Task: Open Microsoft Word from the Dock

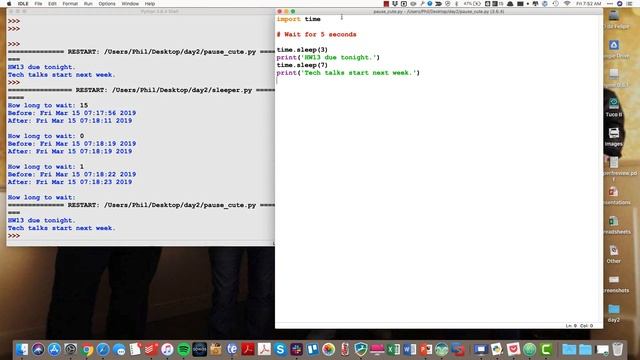Action: pyautogui.click(x=409, y=349)
